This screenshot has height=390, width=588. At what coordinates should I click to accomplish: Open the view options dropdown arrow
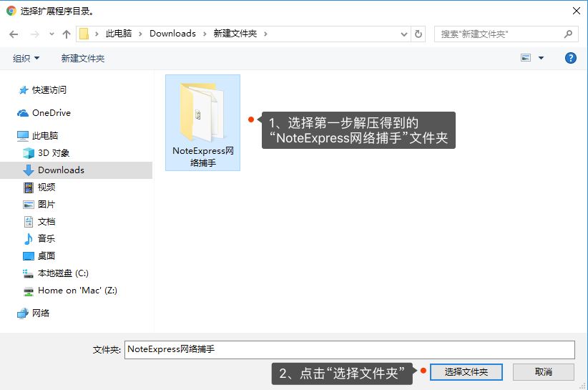(541, 58)
